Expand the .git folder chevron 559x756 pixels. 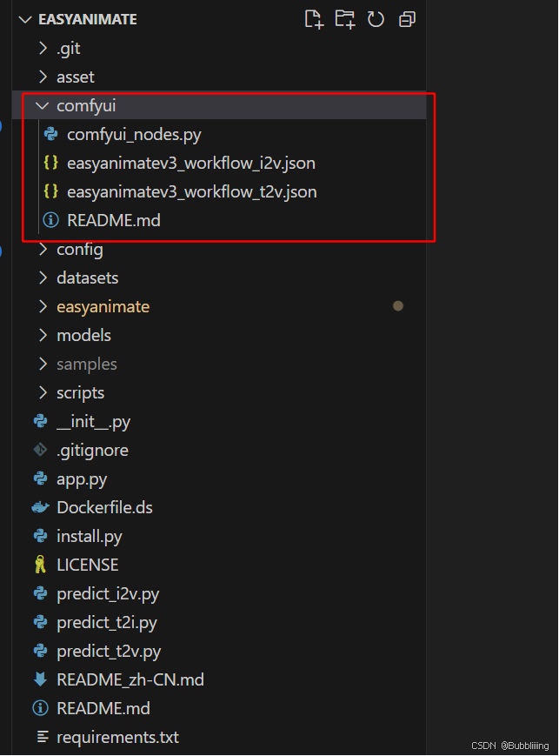click(43, 48)
